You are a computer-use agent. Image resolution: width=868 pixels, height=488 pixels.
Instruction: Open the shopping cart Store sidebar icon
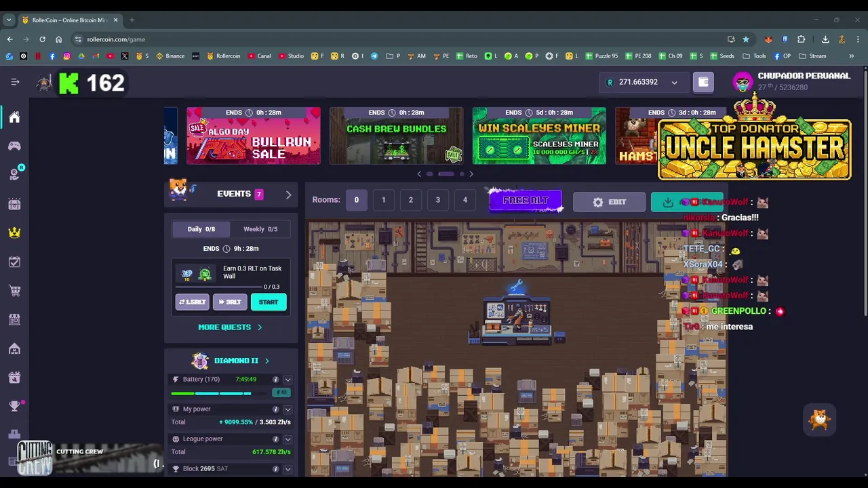click(14, 291)
